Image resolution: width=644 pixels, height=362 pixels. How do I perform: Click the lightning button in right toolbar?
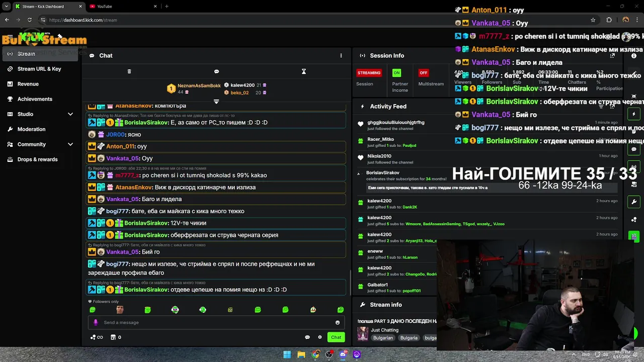tap(634, 114)
